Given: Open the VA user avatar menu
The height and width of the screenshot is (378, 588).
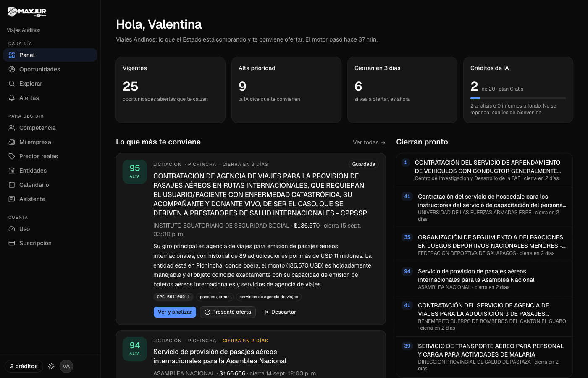Looking at the screenshot, I should click(x=66, y=366).
